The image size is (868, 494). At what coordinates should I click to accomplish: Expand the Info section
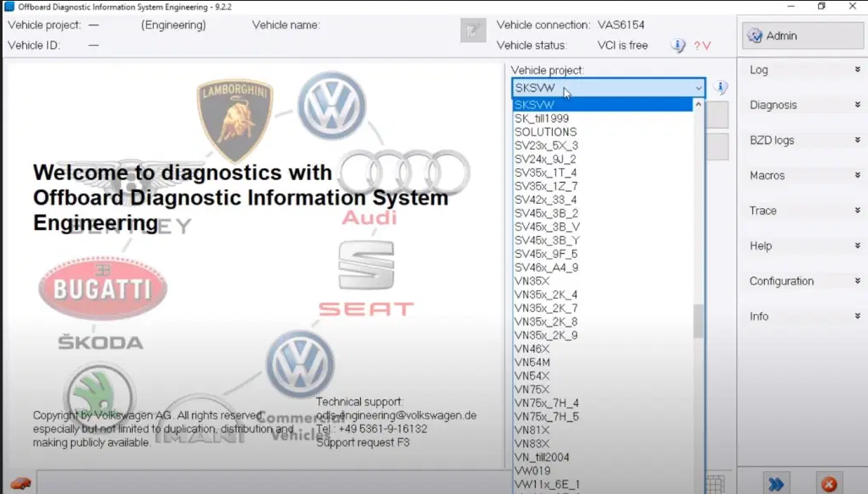(x=804, y=316)
